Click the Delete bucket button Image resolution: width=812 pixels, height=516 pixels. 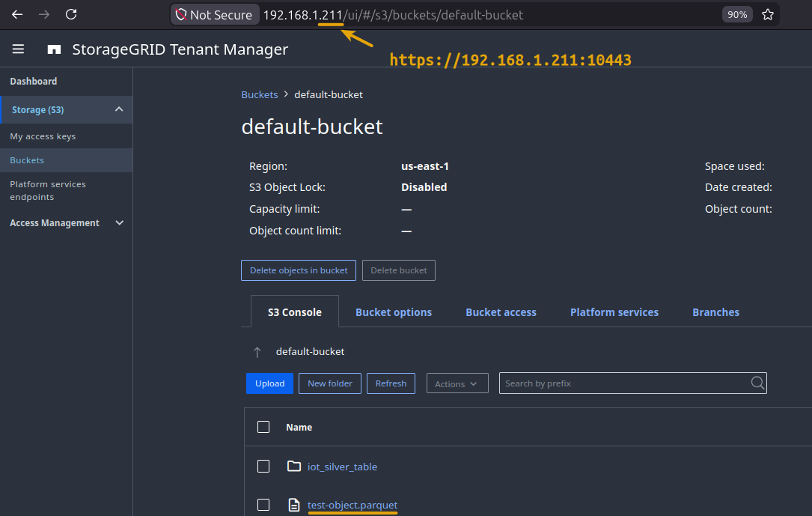[x=399, y=270]
